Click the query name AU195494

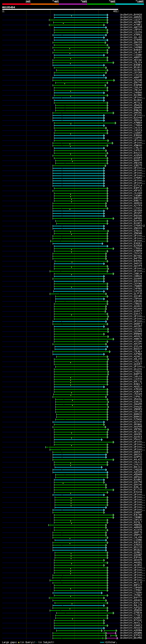pos(8,8)
